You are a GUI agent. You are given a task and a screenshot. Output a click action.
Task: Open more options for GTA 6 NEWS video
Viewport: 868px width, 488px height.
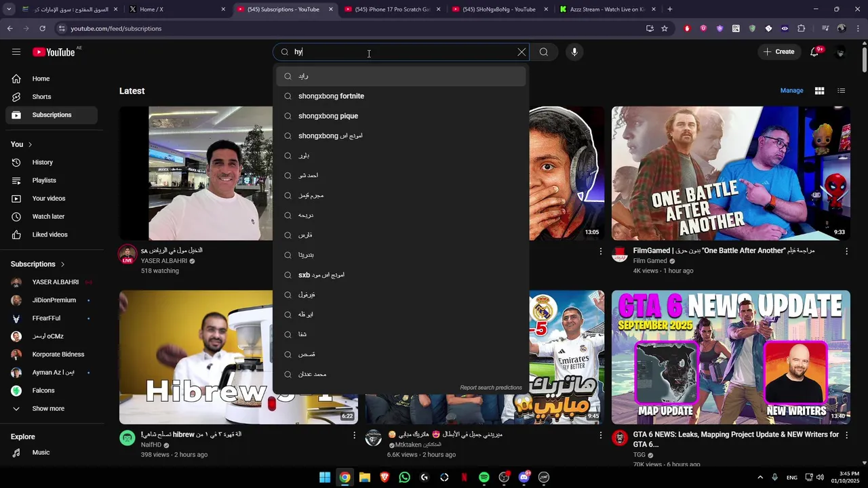pyautogui.click(x=846, y=435)
